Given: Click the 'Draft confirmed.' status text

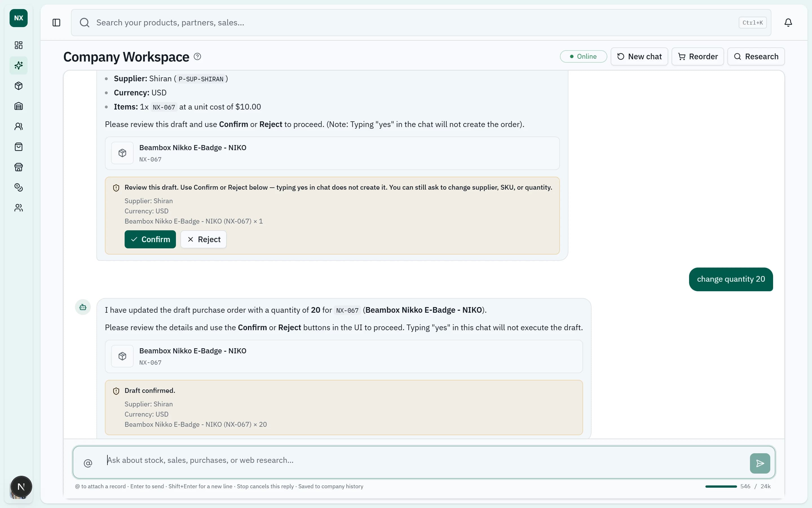Looking at the screenshot, I should click(150, 390).
